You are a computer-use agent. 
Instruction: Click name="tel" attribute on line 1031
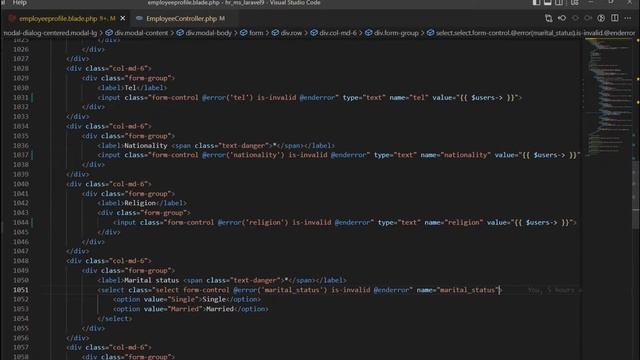409,98
